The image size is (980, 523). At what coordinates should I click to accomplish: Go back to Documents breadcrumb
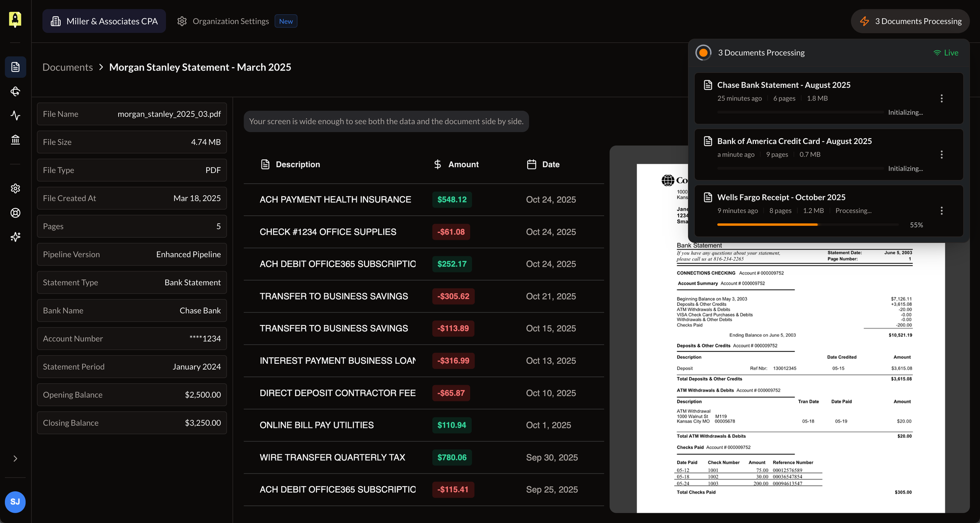tap(68, 67)
